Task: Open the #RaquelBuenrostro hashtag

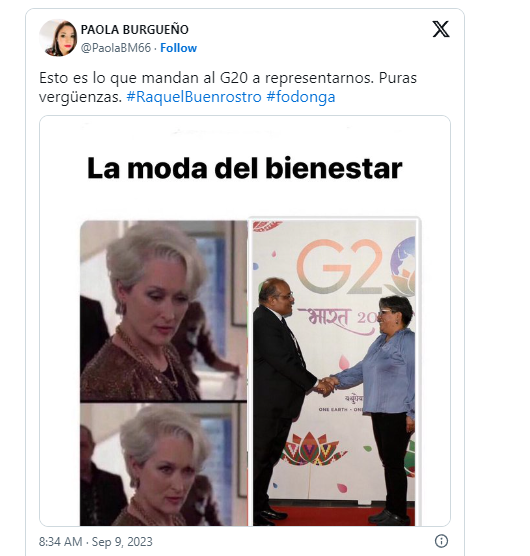Action: pos(194,97)
